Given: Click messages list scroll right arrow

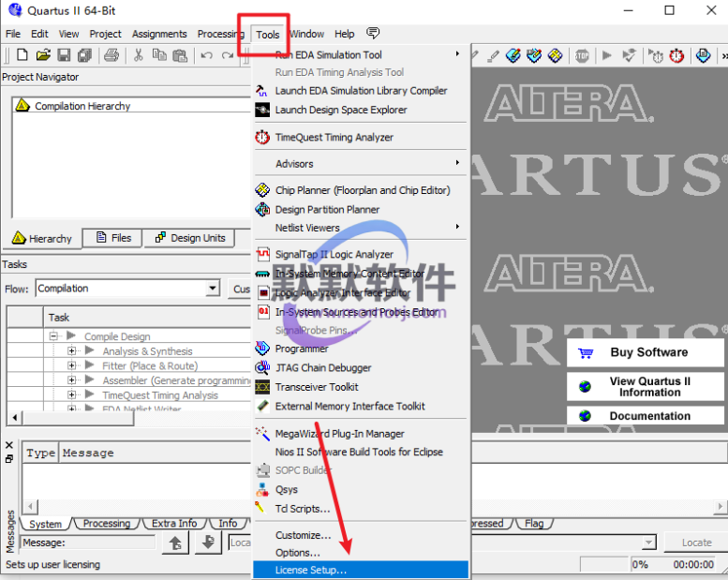Looking at the screenshot, I should click(720, 506).
